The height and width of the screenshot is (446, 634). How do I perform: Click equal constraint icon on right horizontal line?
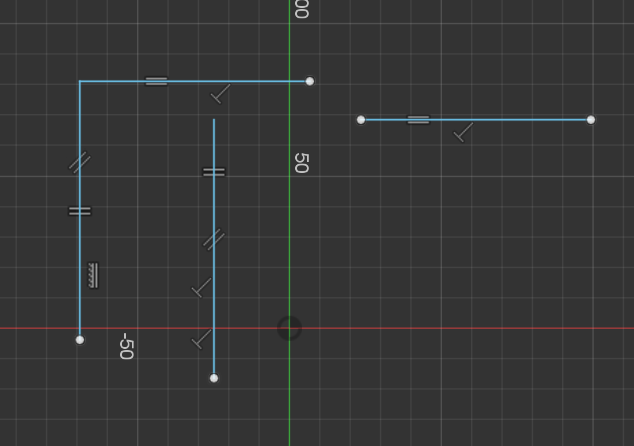coord(418,120)
